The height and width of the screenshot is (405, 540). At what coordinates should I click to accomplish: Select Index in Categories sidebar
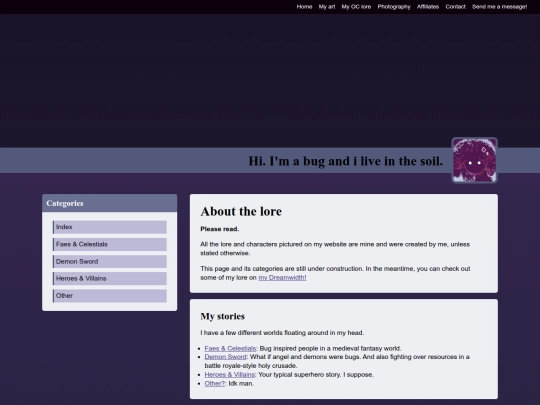point(110,227)
